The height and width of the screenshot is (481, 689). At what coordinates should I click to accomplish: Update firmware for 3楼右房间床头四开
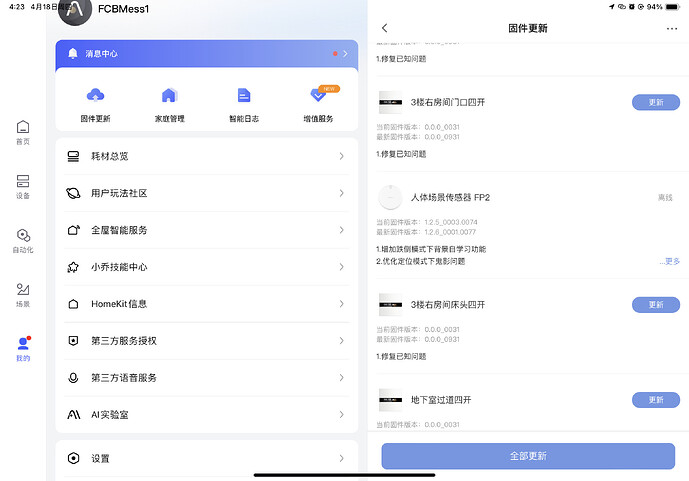pyautogui.click(x=656, y=304)
